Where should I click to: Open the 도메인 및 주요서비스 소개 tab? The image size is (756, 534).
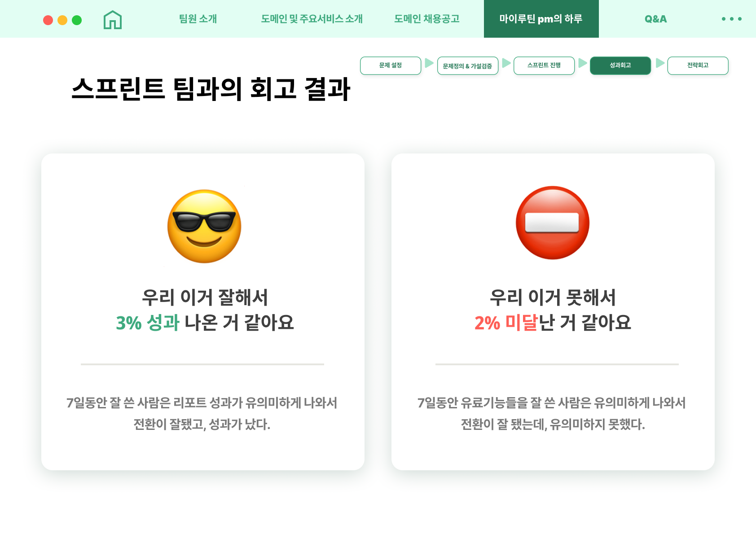pos(312,19)
